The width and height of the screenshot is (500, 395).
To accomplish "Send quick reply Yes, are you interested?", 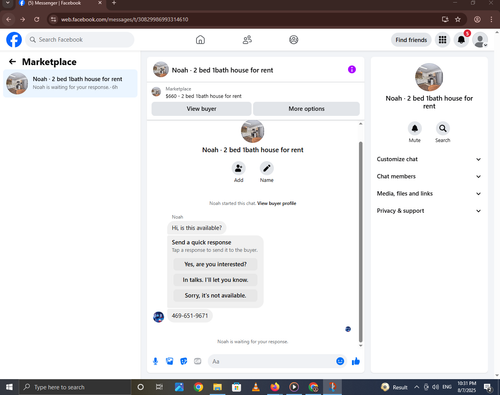I will coord(215,264).
